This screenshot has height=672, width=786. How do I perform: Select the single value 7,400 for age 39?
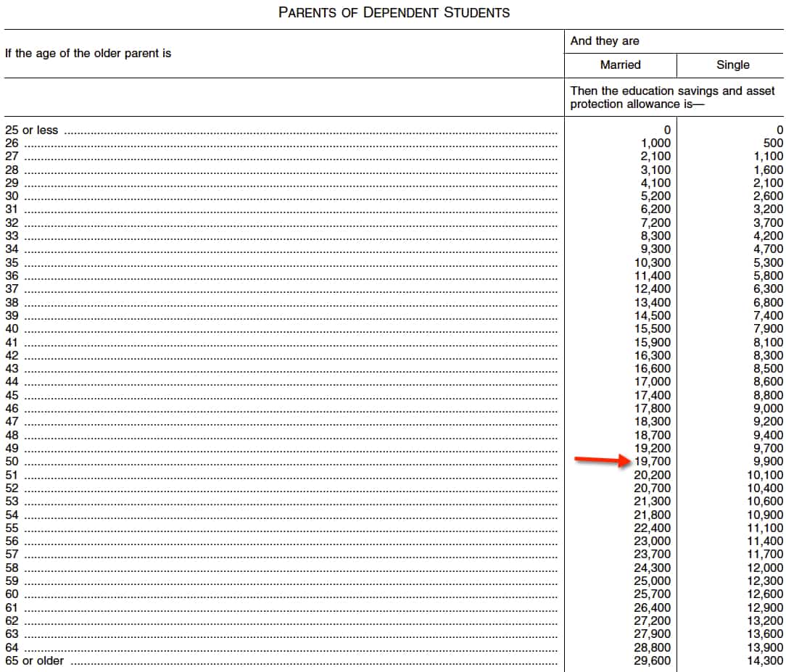pyautogui.click(x=768, y=316)
